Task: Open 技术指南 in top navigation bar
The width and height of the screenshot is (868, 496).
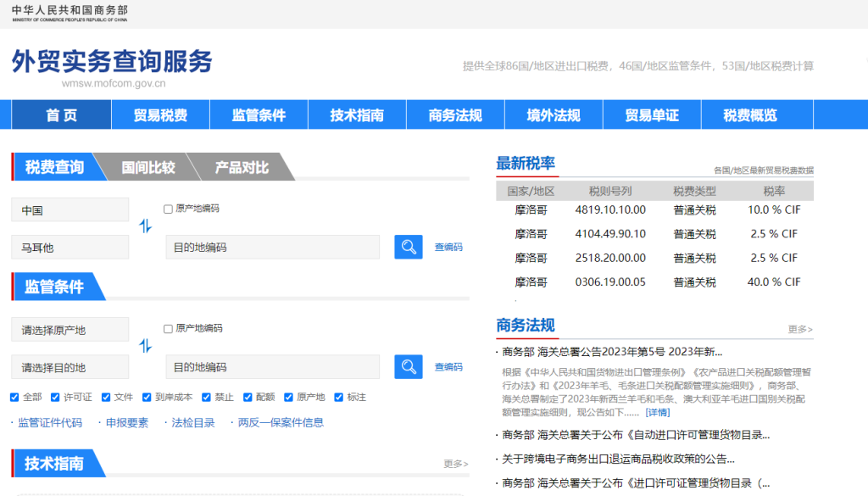Action: coord(357,114)
